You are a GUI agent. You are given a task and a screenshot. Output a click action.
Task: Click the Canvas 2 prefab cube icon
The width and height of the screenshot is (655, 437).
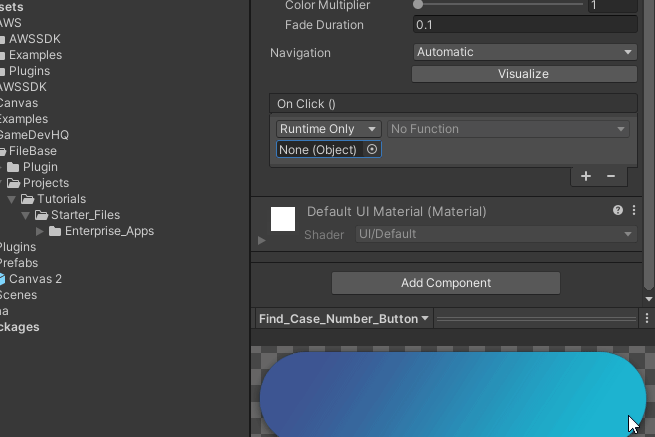[2, 279]
